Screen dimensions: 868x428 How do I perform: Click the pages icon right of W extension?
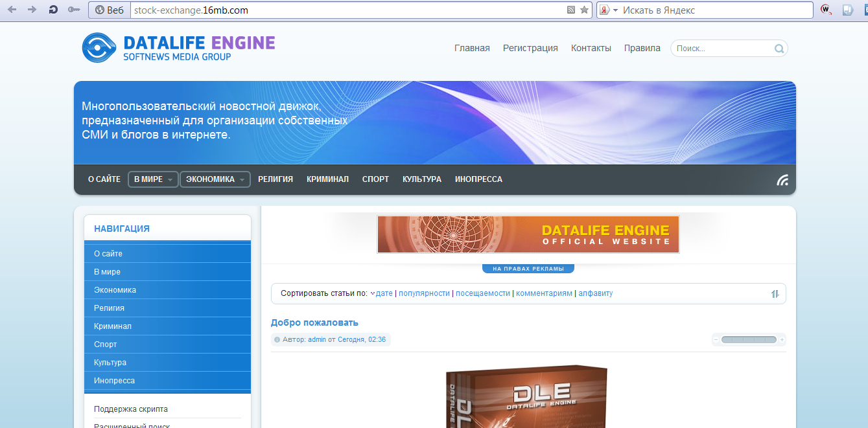point(847,10)
